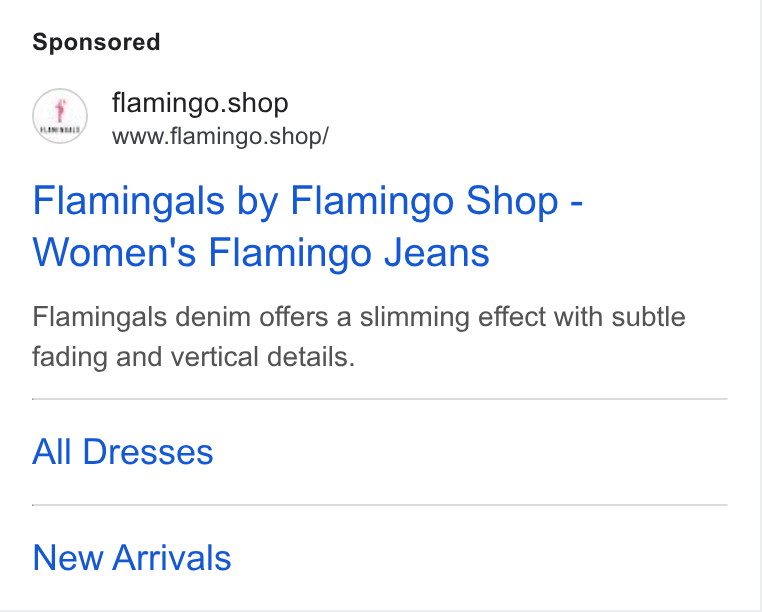Click the pink flamingo figure in logo
Viewport: 762px width, 612px height.
click(x=60, y=110)
